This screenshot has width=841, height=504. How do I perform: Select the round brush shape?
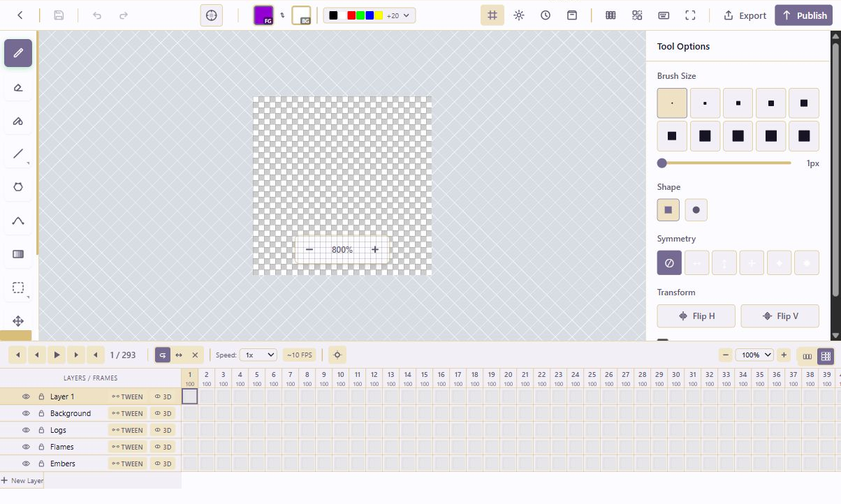[696, 209]
